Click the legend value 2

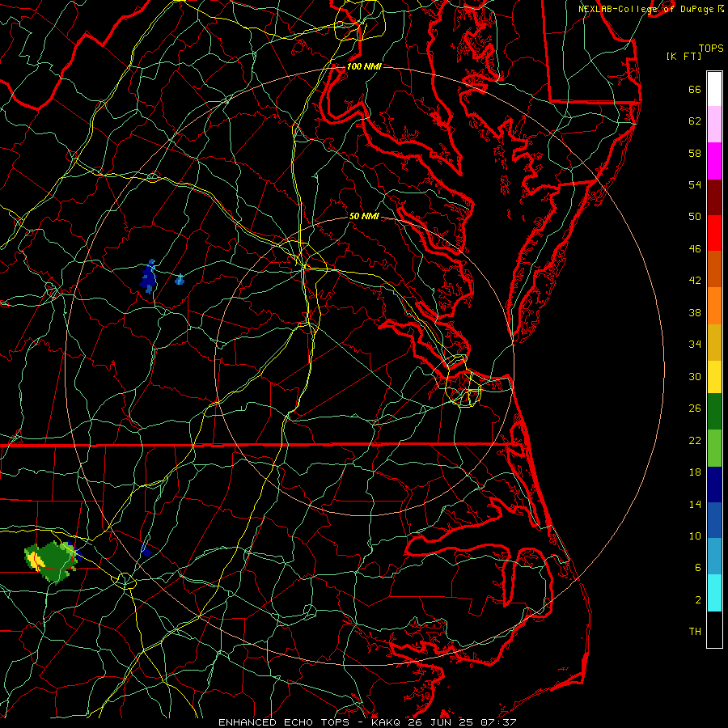click(x=698, y=600)
